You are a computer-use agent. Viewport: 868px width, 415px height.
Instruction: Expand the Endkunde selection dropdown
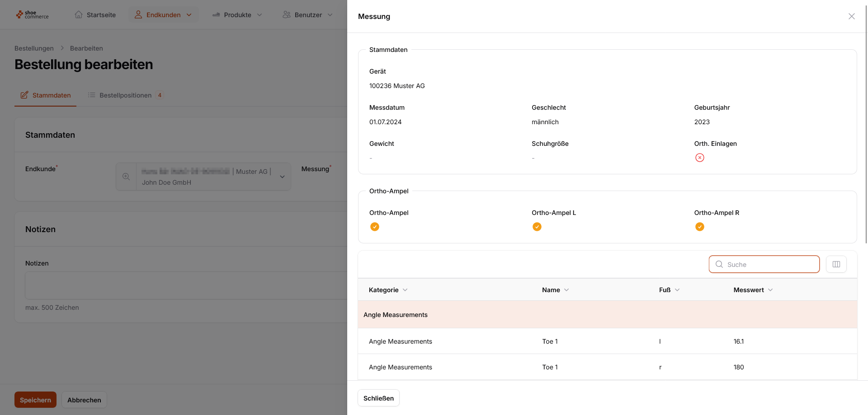click(x=282, y=177)
